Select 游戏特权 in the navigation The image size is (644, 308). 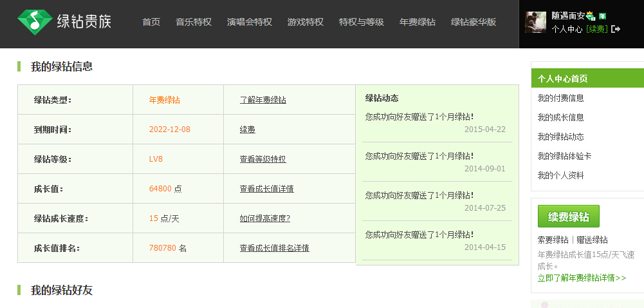click(305, 22)
